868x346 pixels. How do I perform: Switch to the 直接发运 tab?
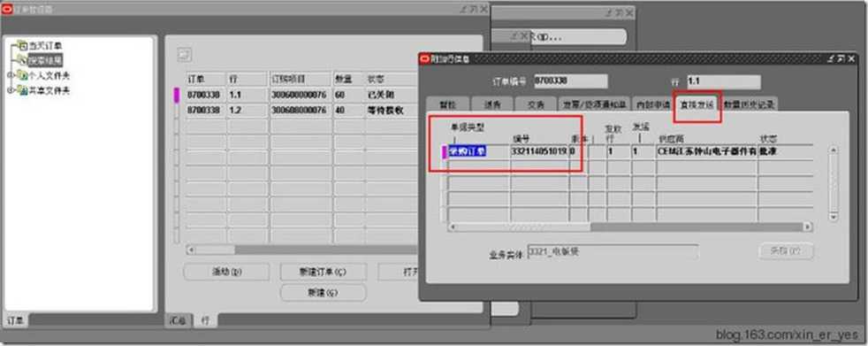pos(697,104)
